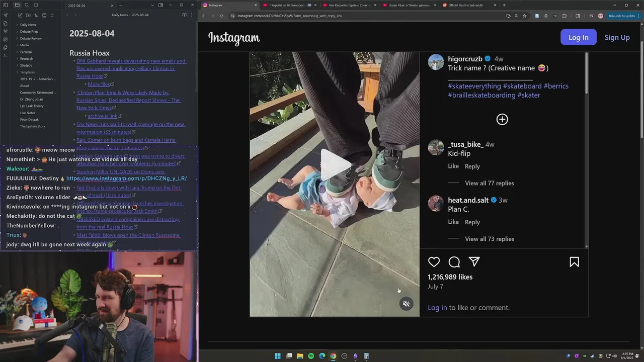Open the Obsidian bookmarks icon
This screenshot has width=644, height=362.
[x=36, y=5]
